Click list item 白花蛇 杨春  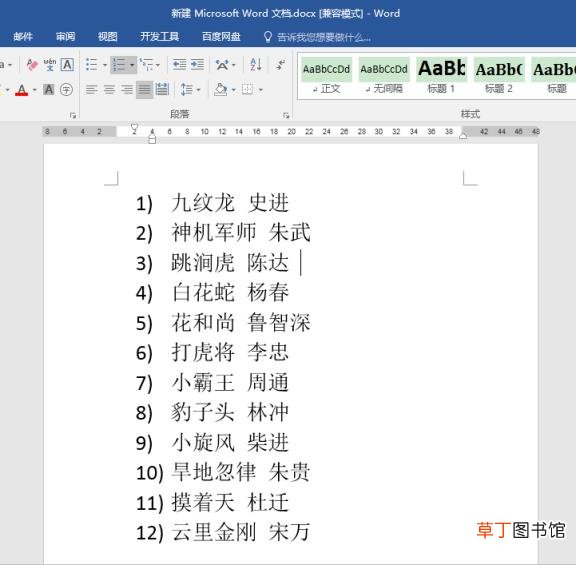230,293
